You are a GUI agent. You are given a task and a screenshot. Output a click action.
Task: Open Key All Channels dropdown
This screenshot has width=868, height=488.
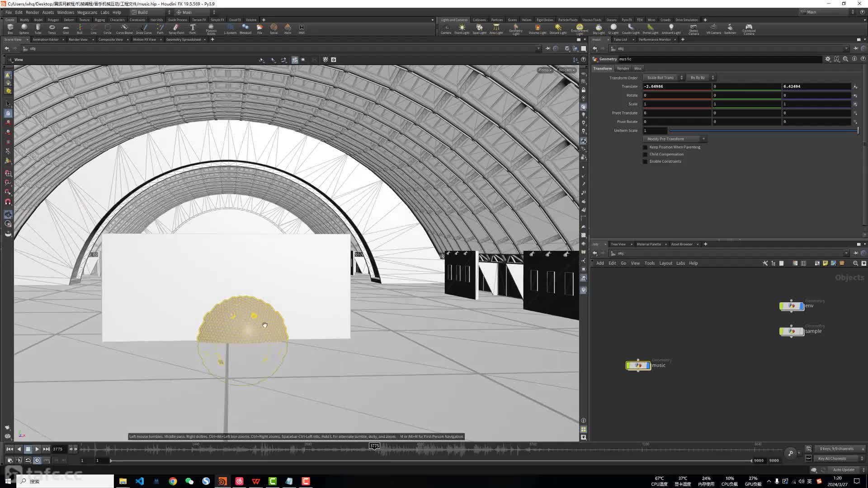840,459
